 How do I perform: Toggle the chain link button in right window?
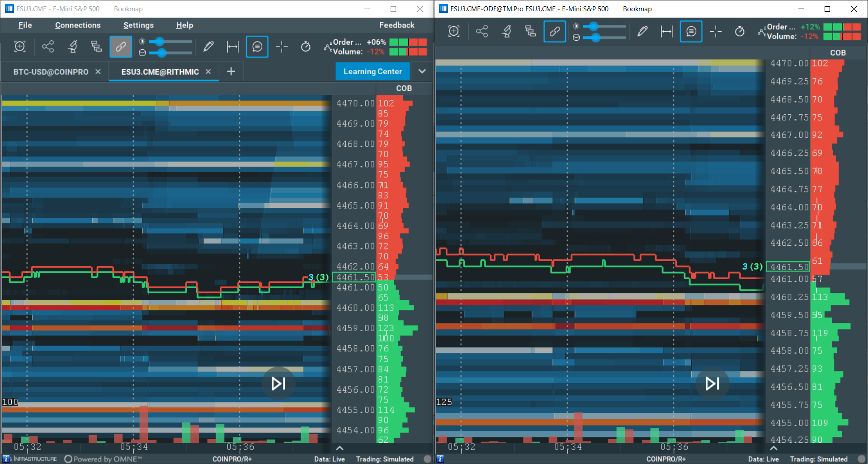point(555,31)
